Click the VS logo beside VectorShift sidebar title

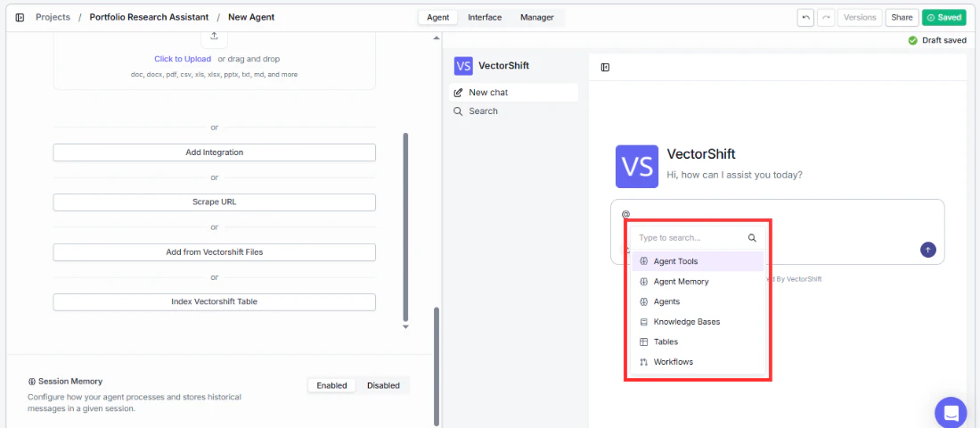pyautogui.click(x=464, y=65)
